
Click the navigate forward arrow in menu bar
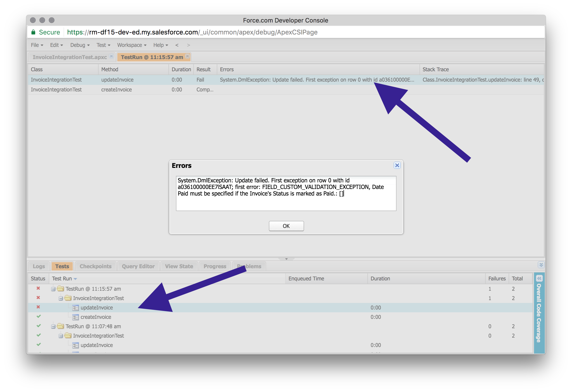pyautogui.click(x=189, y=45)
